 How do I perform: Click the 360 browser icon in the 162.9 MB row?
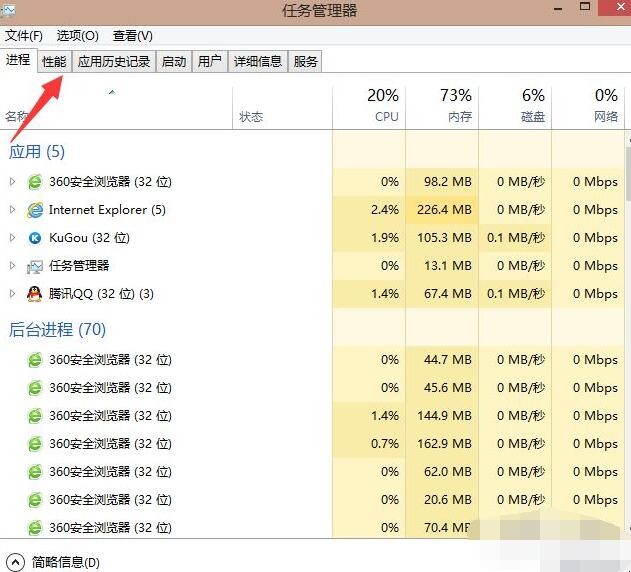35,444
